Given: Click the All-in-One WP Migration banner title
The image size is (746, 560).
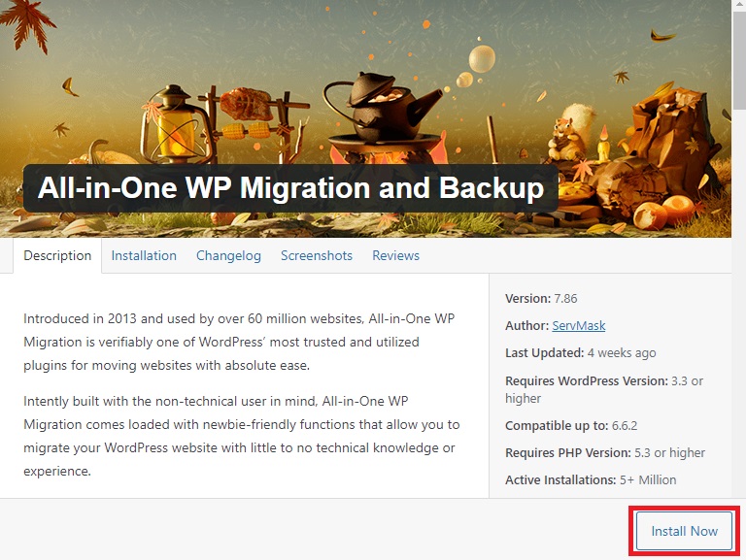Looking at the screenshot, I should pos(290,188).
